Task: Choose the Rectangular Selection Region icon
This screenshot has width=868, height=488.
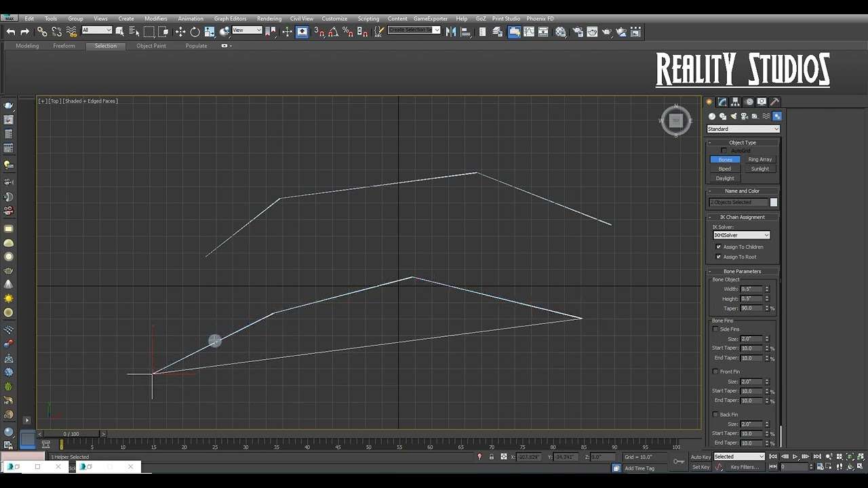Action: [149, 32]
